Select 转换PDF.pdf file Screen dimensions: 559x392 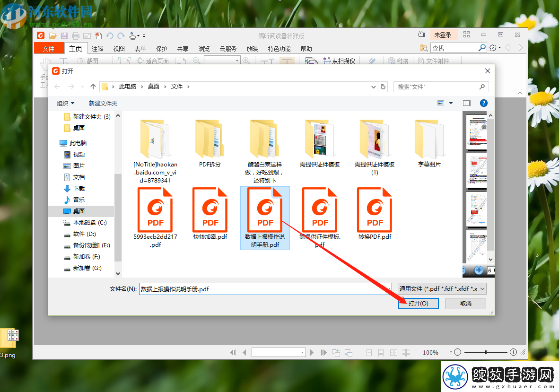click(x=375, y=214)
